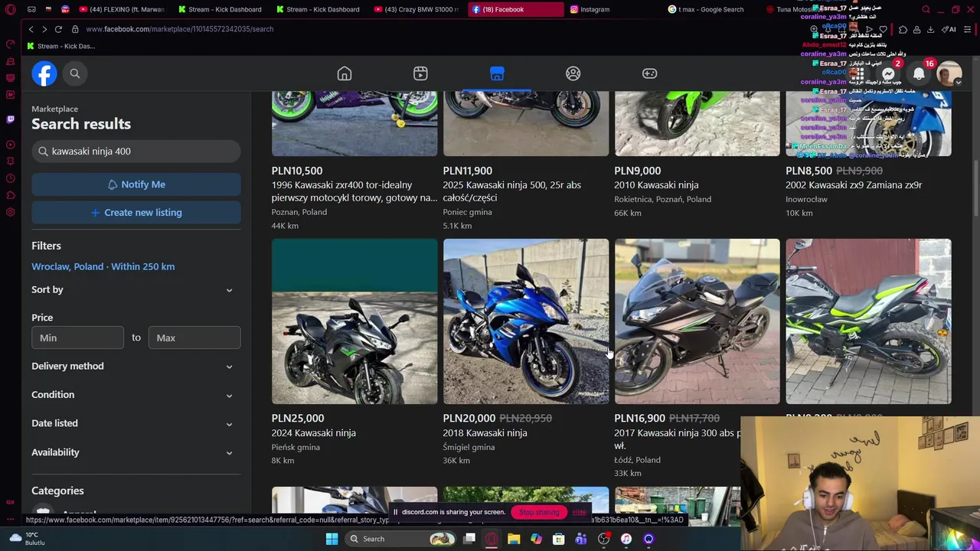This screenshot has height=551, width=980.
Task: Select the Marketplace storefront icon
Action: [x=497, y=73]
